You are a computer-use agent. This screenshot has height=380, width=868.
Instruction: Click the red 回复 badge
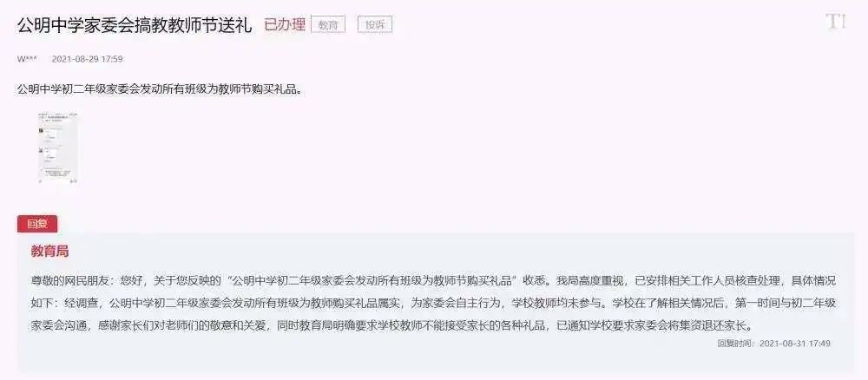(37, 224)
